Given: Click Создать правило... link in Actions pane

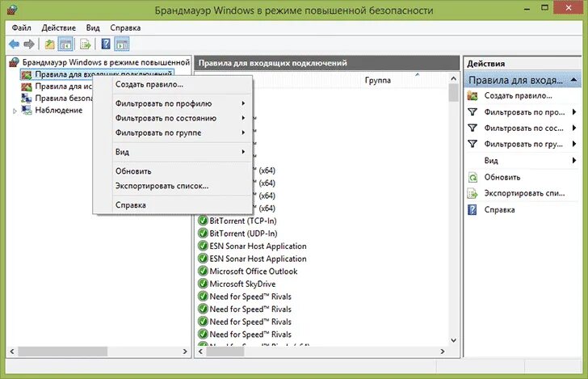Looking at the screenshot, I should point(518,95).
